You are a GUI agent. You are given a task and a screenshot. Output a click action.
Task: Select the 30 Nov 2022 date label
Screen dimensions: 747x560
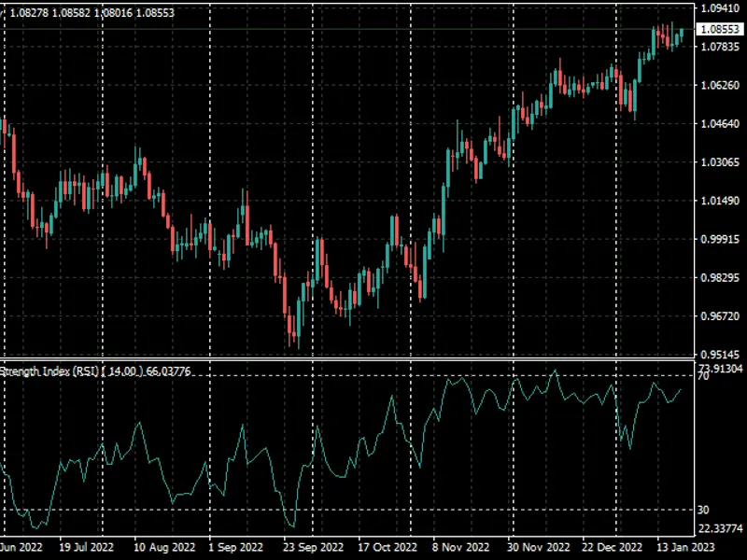point(539,547)
